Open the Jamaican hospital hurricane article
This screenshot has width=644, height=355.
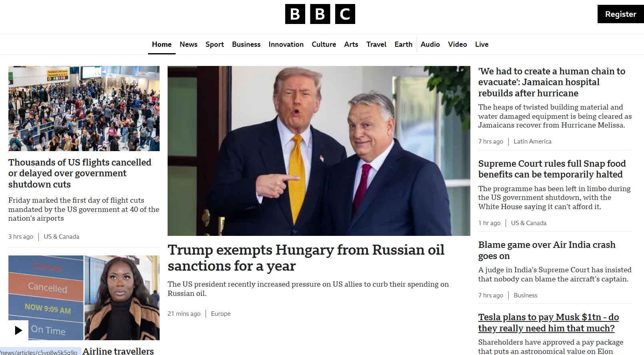(552, 82)
